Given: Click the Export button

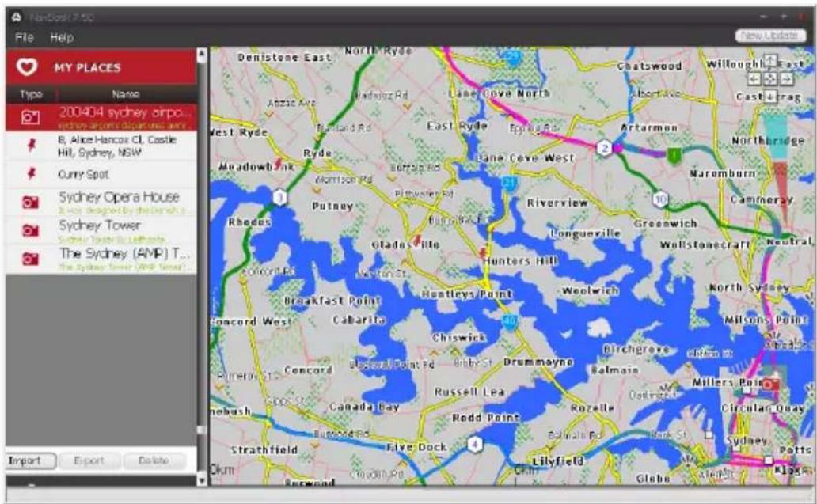Looking at the screenshot, I should coord(89,460).
